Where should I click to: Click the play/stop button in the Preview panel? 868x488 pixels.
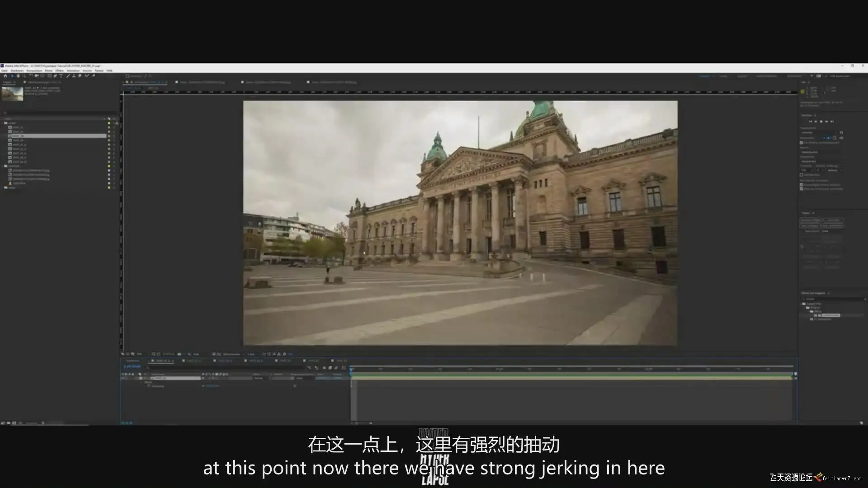[x=821, y=121]
